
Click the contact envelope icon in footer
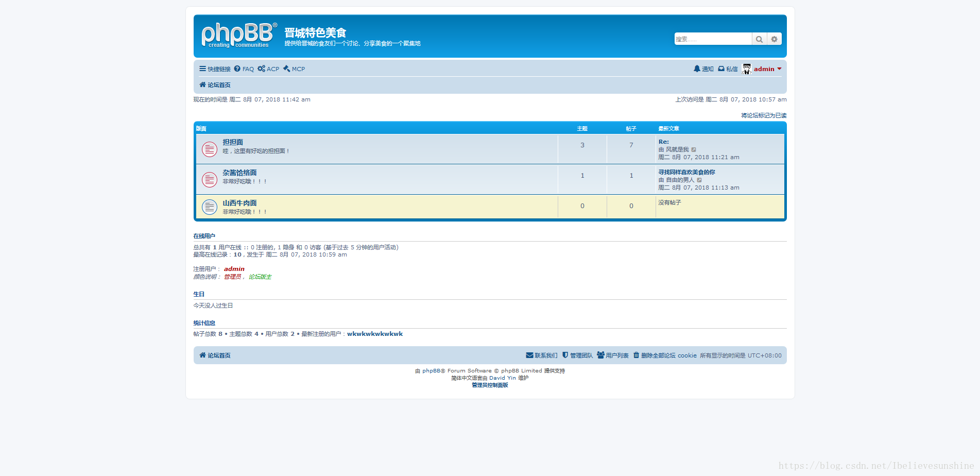click(529, 355)
